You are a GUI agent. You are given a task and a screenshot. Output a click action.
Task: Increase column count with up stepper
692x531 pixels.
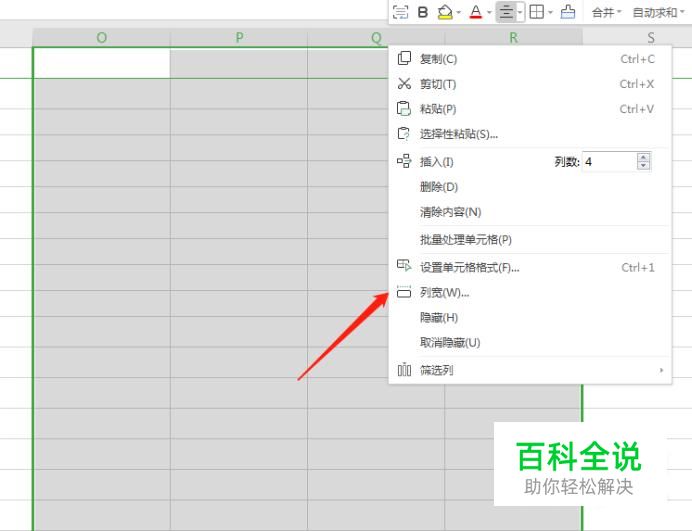coord(643,157)
